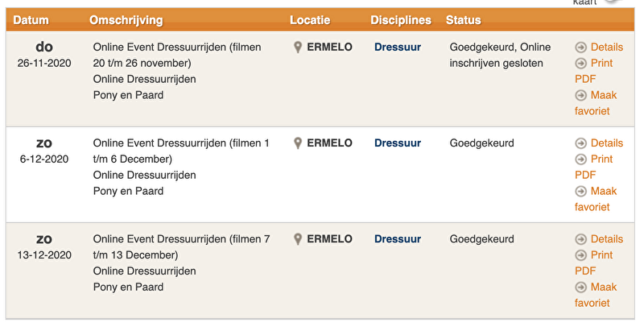Open the Dressuur link for 26-11-2020
Viewport: 644px width, 327px height.
pyautogui.click(x=398, y=48)
